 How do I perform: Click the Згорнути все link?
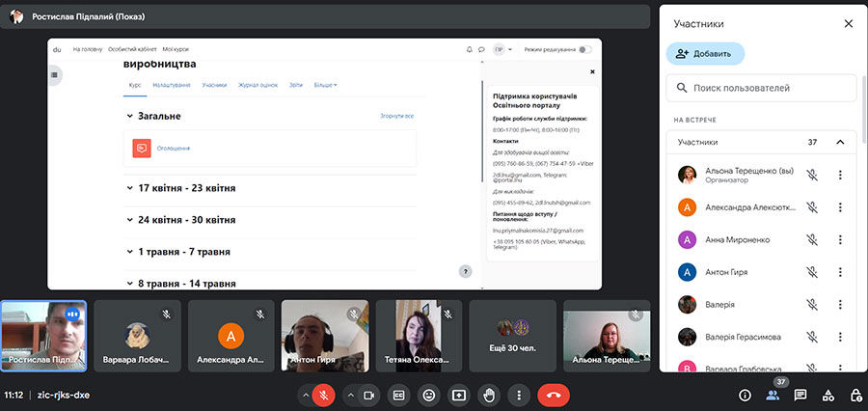[397, 117]
